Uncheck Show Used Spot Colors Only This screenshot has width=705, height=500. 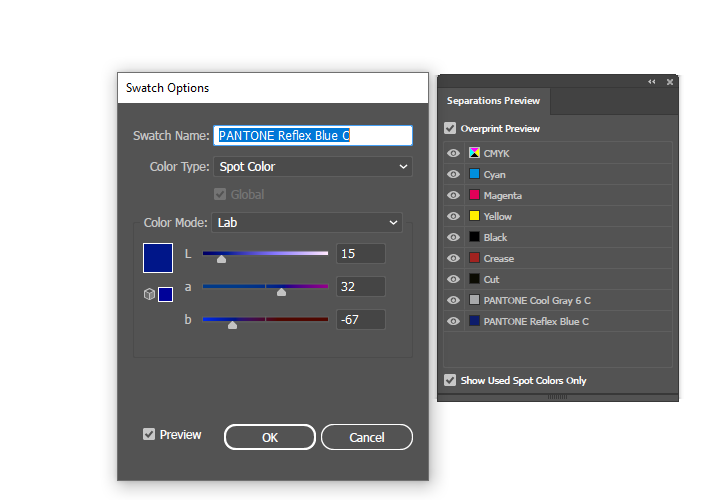tap(450, 380)
